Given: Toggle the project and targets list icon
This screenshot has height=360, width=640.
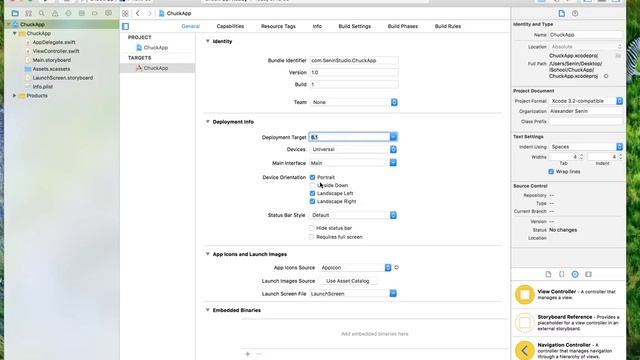Looking at the screenshot, I should 125,27.
